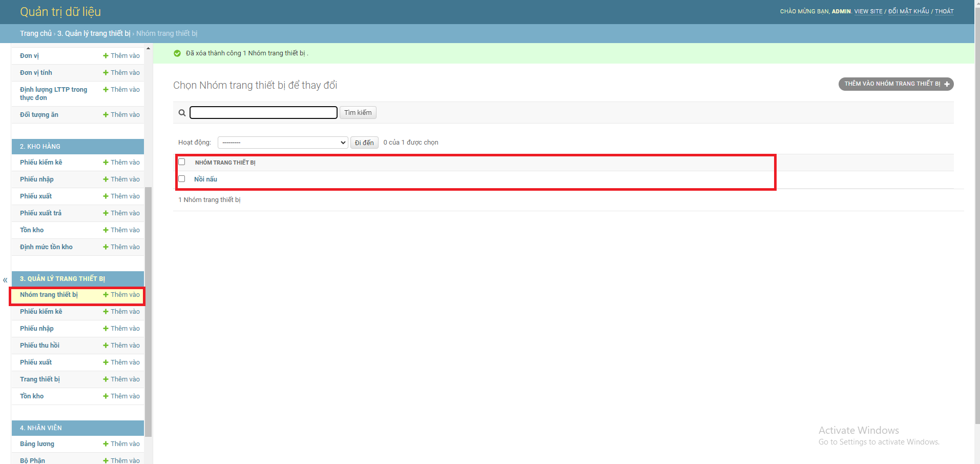Screen dimensions: 980x464
Task: Click the green checkmark icon in success message
Action: [177, 53]
